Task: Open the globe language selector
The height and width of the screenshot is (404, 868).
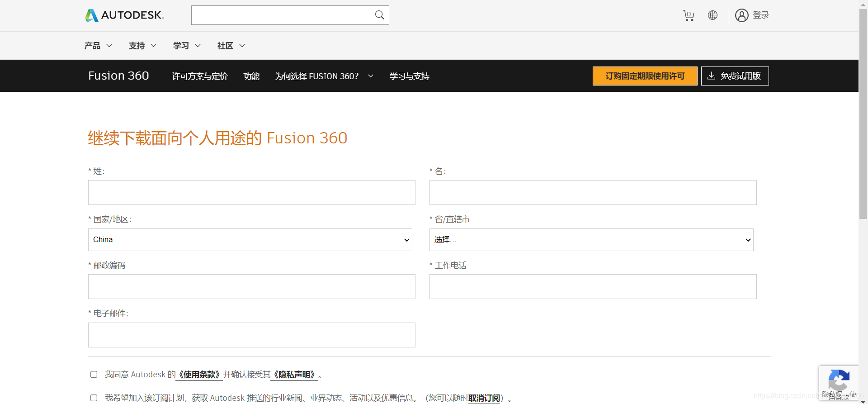Action: click(x=712, y=15)
